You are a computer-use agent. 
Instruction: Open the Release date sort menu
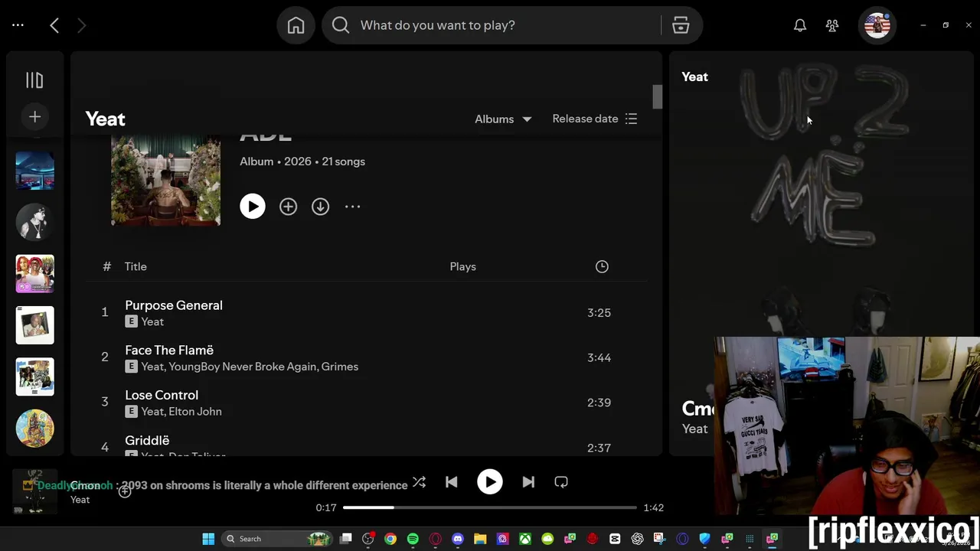click(595, 119)
